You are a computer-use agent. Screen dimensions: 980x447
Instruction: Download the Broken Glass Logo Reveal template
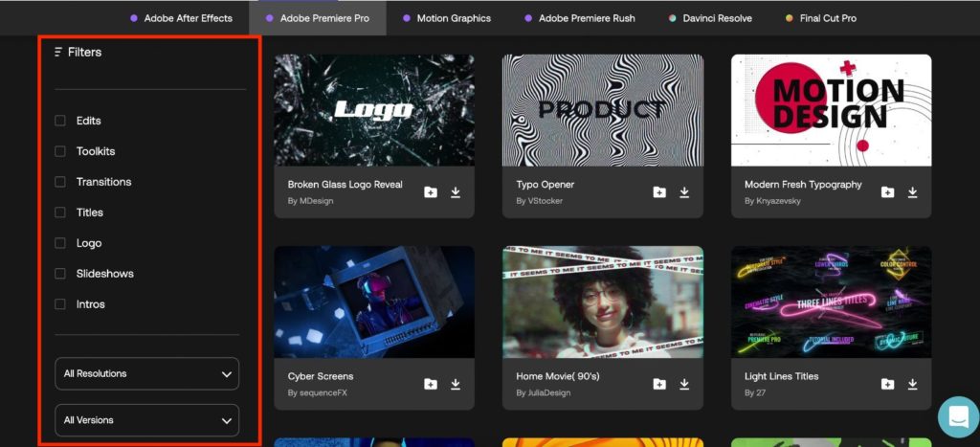pyautogui.click(x=456, y=192)
